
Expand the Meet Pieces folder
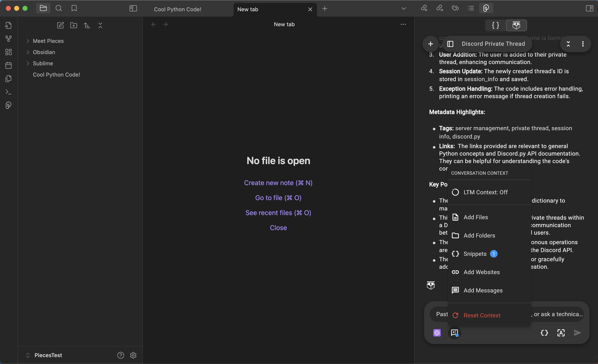click(x=28, y=41)
